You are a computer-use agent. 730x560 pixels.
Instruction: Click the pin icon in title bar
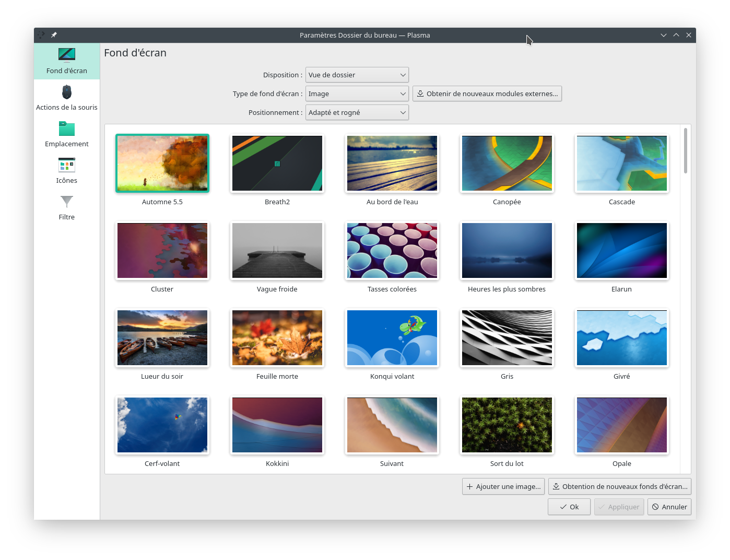tap(54, 35)
